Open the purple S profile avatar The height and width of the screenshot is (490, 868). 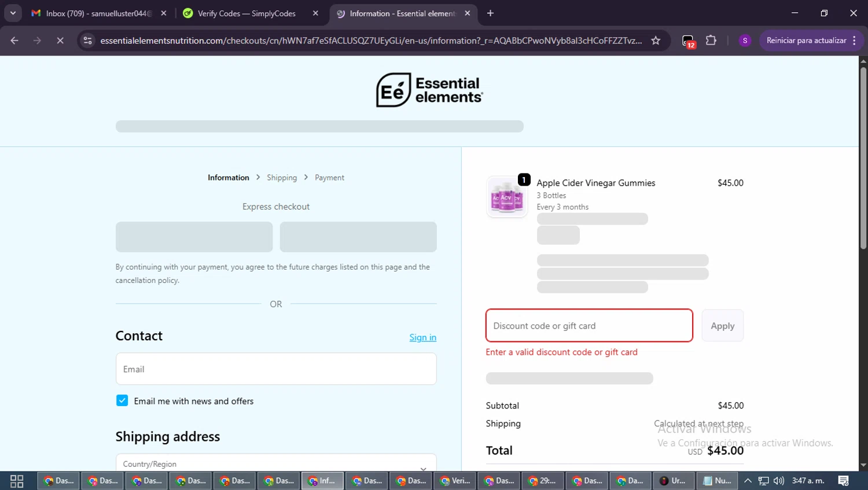tap(745, 40)
